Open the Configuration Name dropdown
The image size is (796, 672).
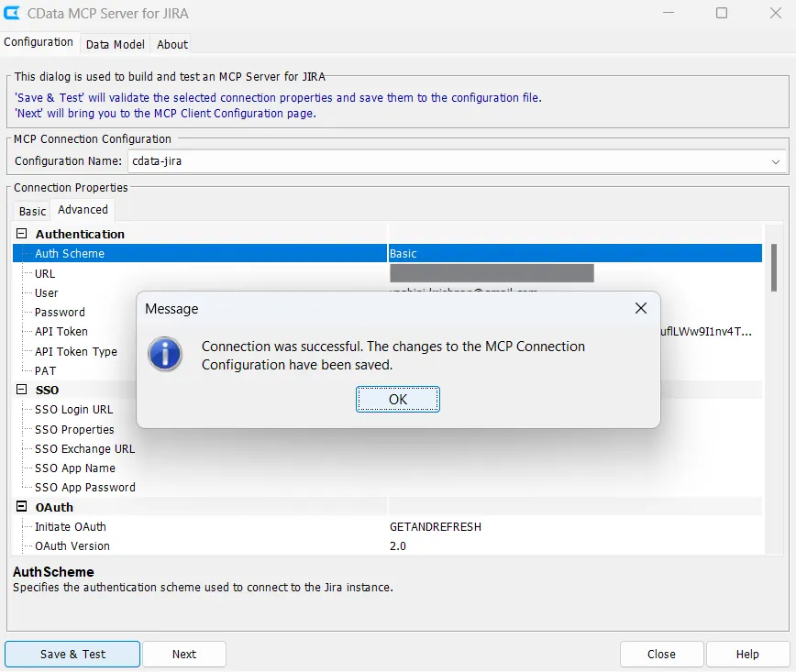pos(776,161)
